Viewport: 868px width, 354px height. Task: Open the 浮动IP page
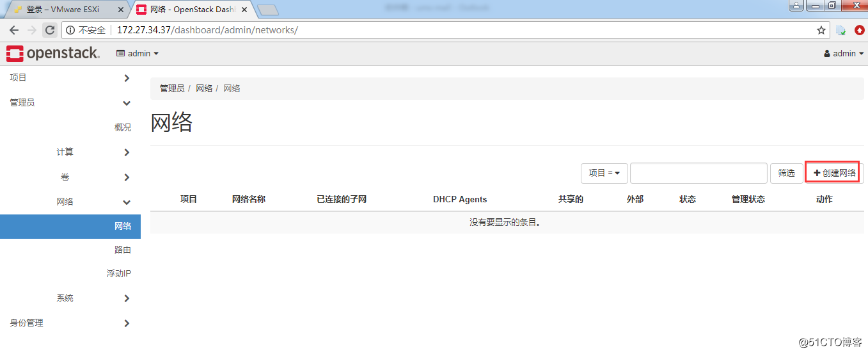(119, 274)
